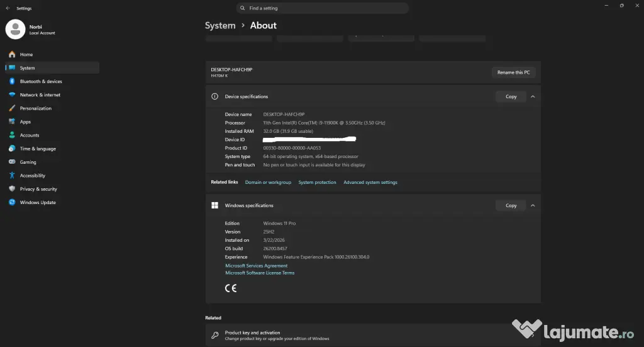644x347 pixels.
Task: Open the Home settings page
Action: [52, 54]
